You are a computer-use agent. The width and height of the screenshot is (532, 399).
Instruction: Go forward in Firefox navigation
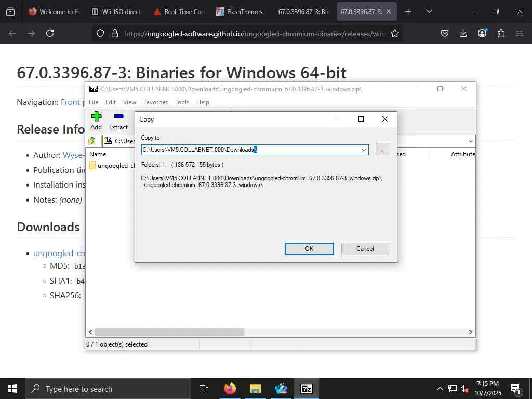(31, 33)
